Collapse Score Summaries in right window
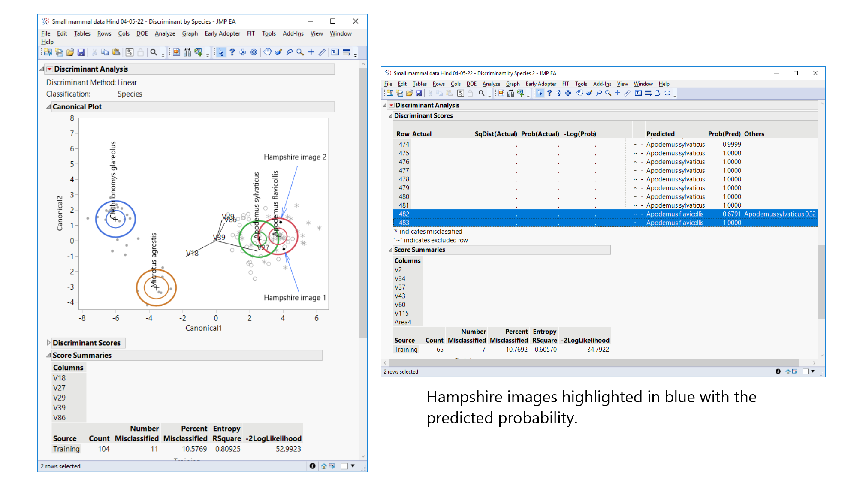 (x=390, y=250)
